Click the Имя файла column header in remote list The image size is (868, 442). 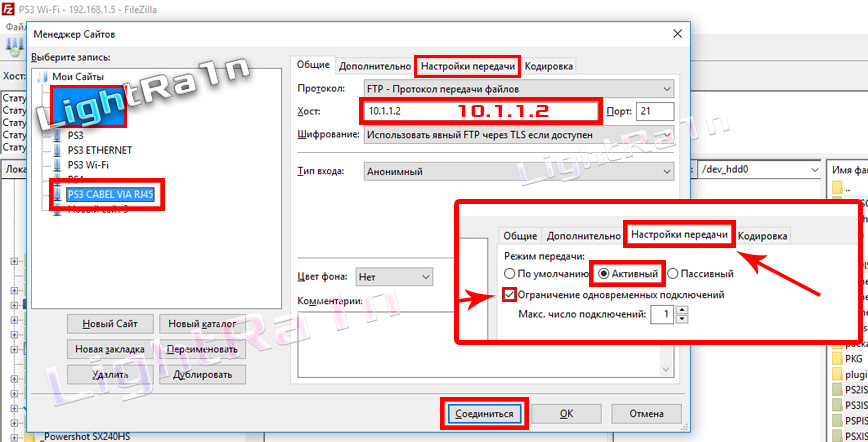(848, 169)
